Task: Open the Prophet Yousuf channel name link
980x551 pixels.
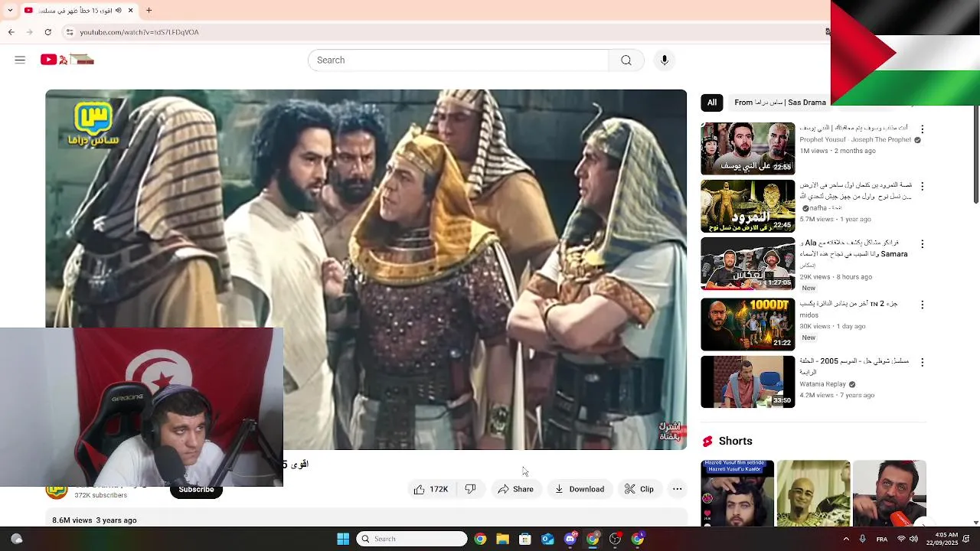Action: pos(855,140)
